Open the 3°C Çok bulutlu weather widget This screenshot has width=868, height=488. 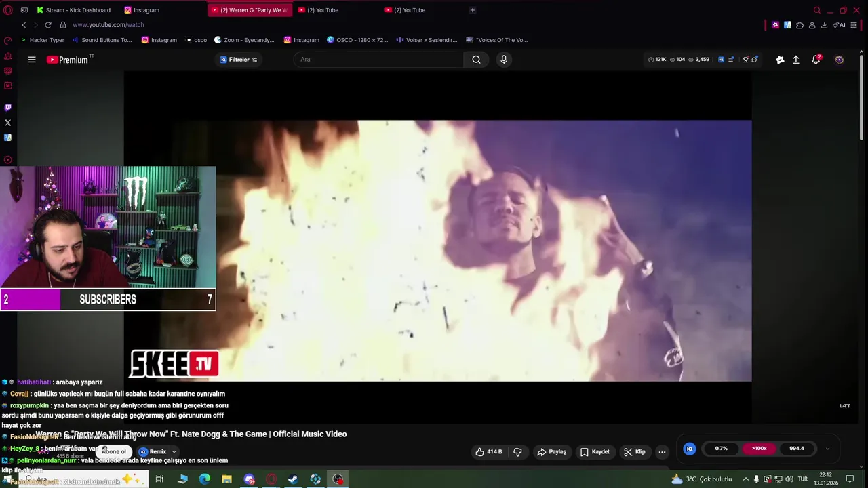(701, 479)
